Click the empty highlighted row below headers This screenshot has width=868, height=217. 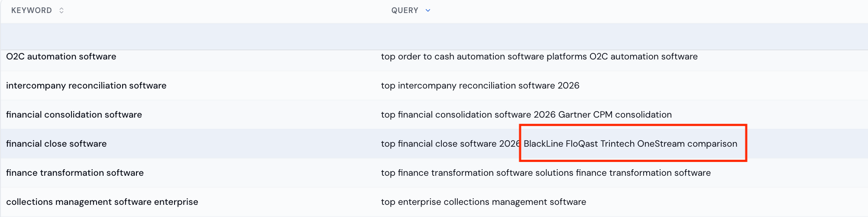coord(434,36)
